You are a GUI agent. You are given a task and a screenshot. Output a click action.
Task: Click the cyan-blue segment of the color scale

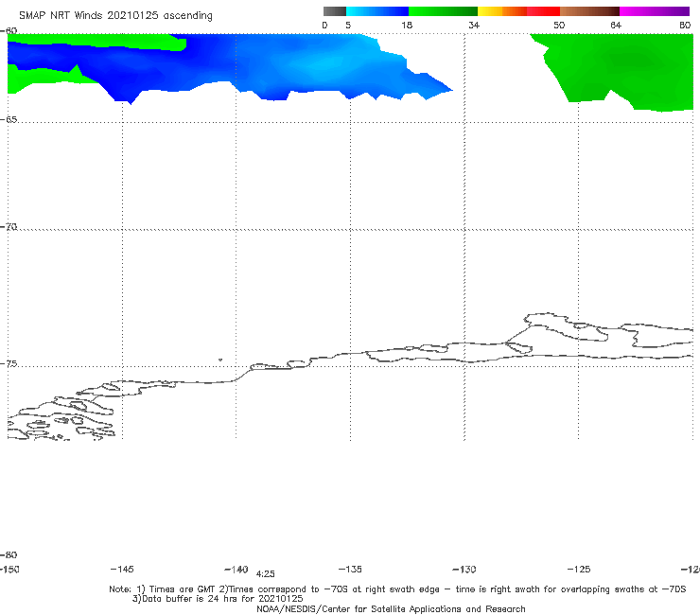pos(377,11)
